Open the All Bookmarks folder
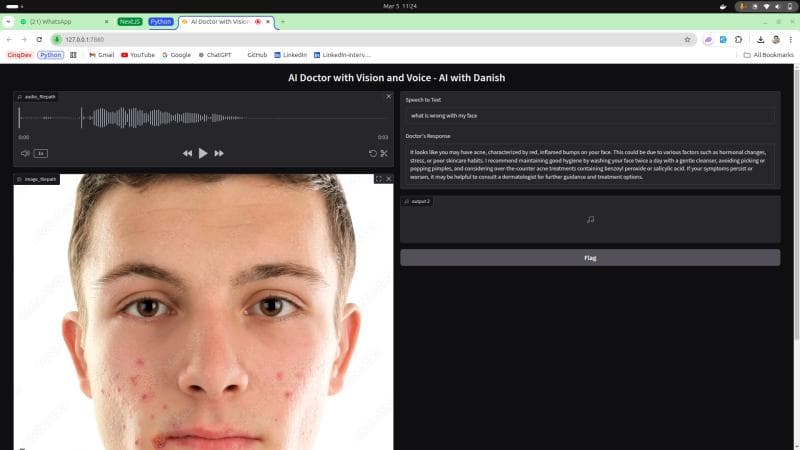800x450 pixels. click(768, 55)
